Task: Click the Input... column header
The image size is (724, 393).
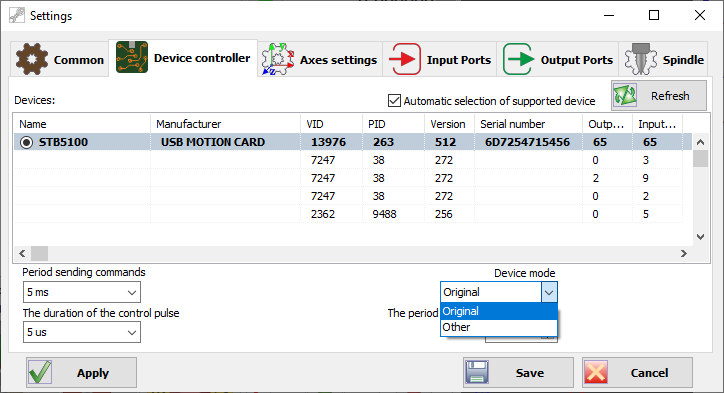Action: pyautogui.click(x=658, y=124)
